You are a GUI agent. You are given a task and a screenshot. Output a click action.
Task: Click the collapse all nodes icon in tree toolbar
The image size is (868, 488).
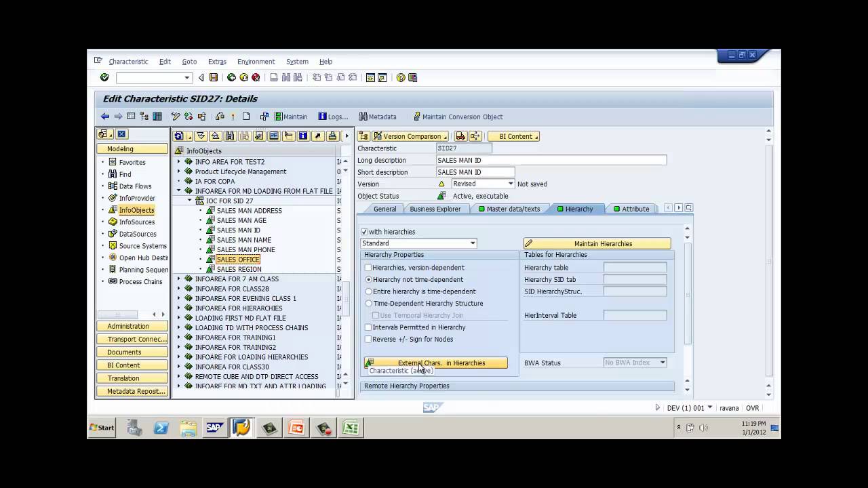[x=215, y=136]
